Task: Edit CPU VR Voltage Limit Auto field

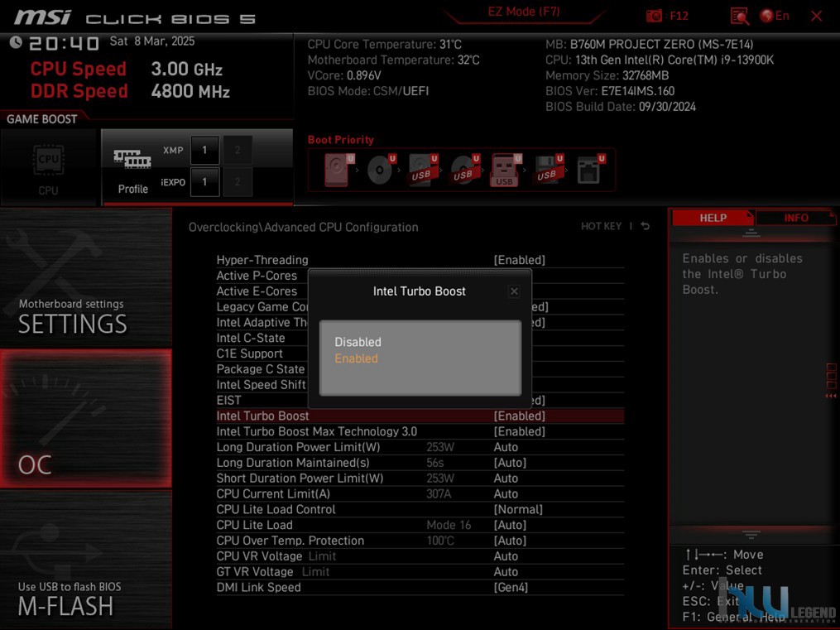Action: click(506, 556)
